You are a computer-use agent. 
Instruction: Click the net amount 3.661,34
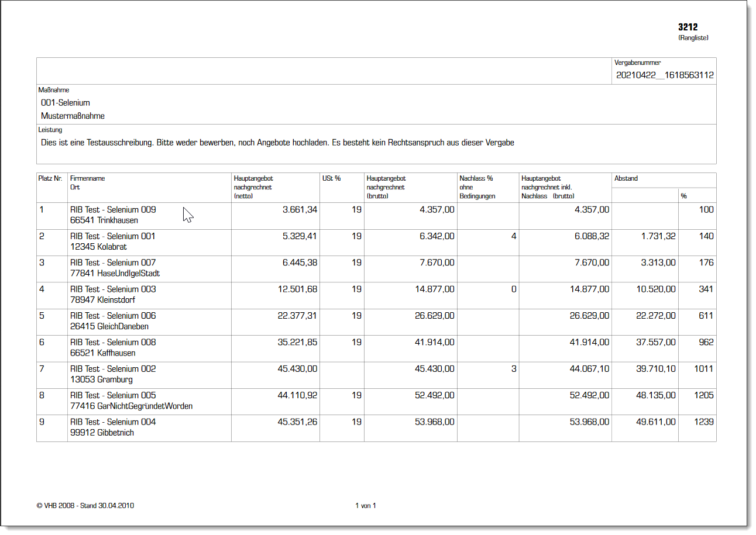[x=300, y=209]
